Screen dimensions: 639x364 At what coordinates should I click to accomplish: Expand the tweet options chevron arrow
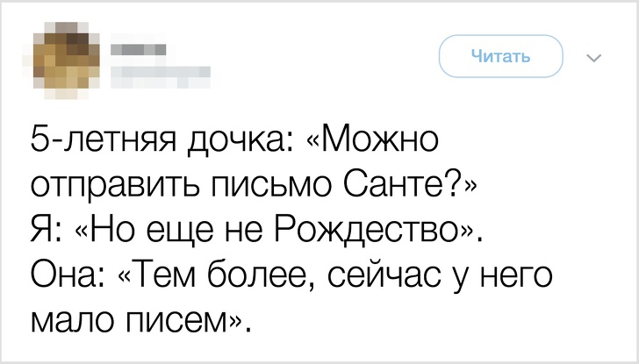593,58
